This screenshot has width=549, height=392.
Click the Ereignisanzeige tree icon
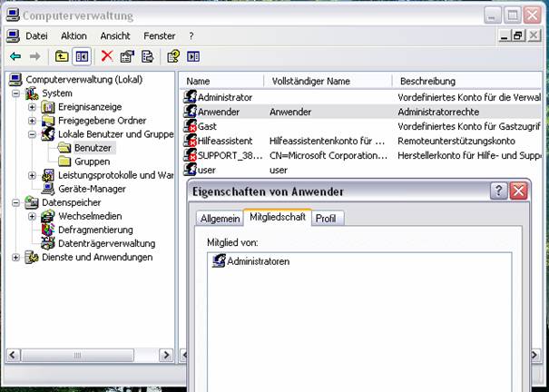click(48, 107)
